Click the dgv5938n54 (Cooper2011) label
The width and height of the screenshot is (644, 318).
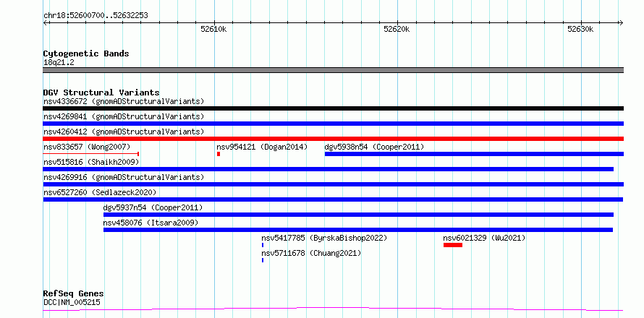374,147
